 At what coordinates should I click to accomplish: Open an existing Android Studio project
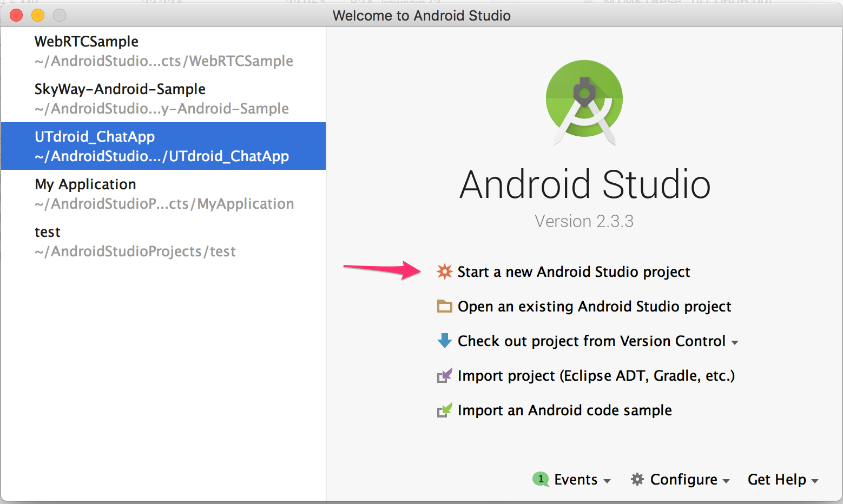[594, 306]
